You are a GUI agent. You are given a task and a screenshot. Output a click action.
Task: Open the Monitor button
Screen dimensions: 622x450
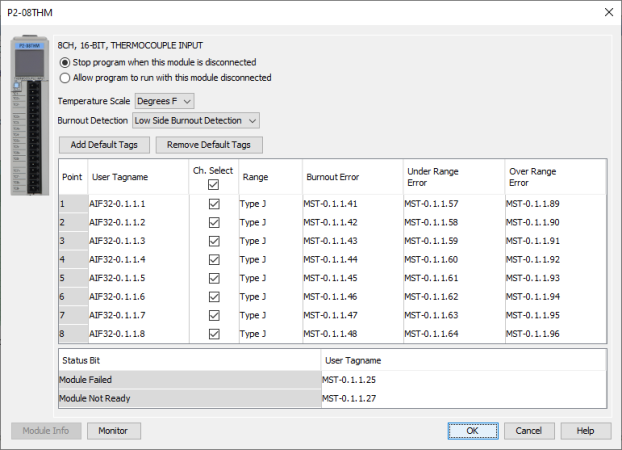[114, 431]
